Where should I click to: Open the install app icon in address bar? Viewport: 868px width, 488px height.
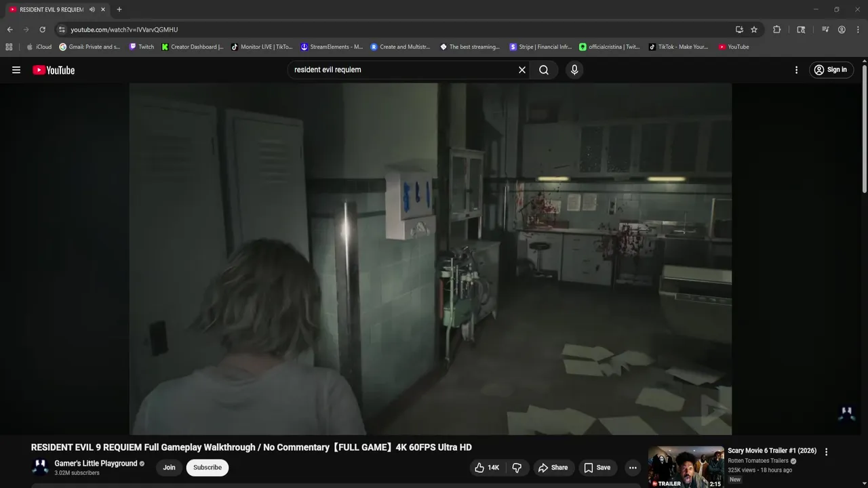tap(739, 30)
